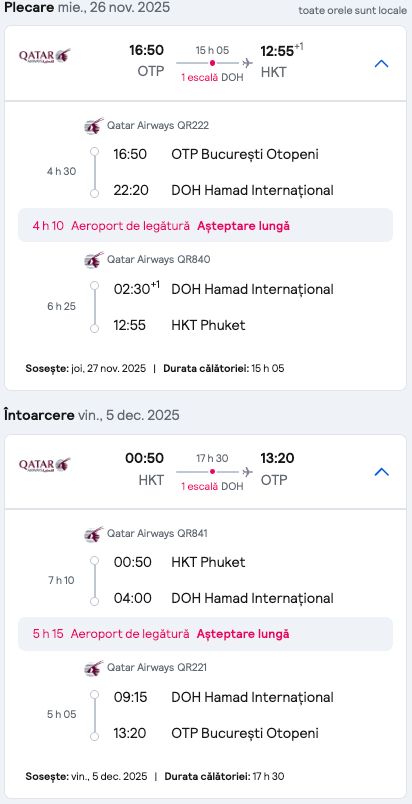Click the Qatar Airways logo on return card
The height and width of the screenshot is (804, 412).
coord(45,465)
